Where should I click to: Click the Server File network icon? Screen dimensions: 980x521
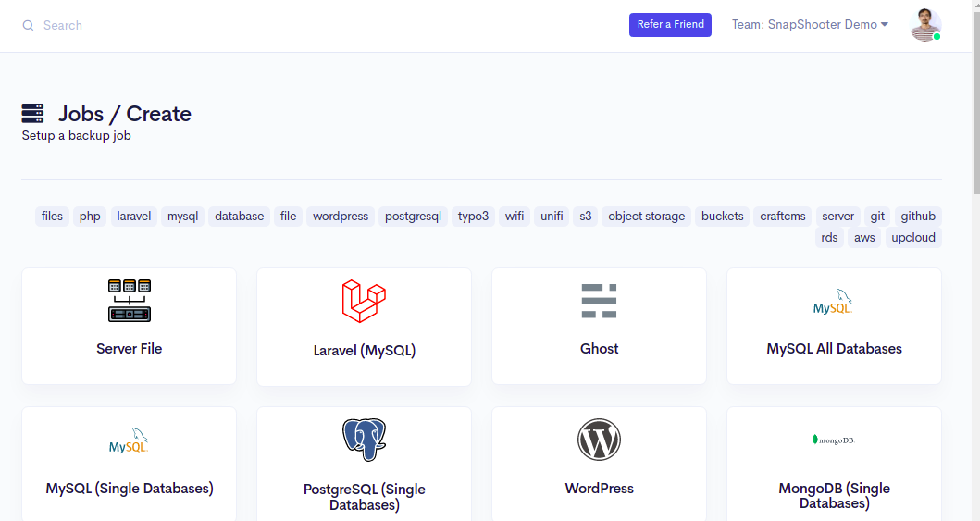(130, 301)
